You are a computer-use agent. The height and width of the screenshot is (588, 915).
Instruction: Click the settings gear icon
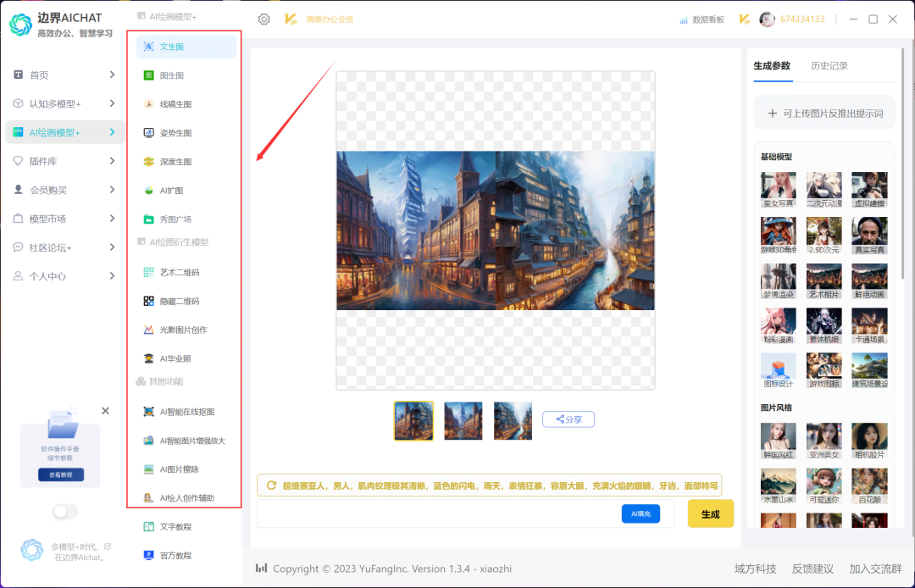(x=263, y=19)
